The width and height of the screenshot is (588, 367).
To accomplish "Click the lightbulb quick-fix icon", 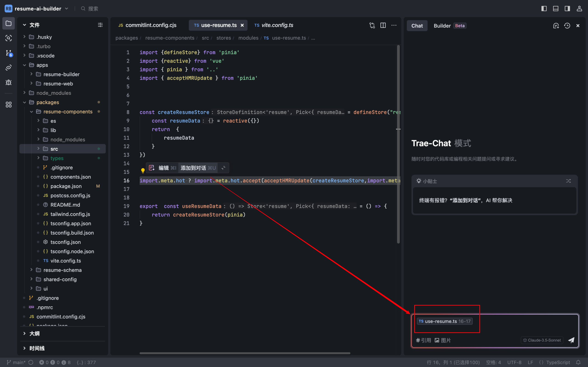I will (x=143, y=171).
